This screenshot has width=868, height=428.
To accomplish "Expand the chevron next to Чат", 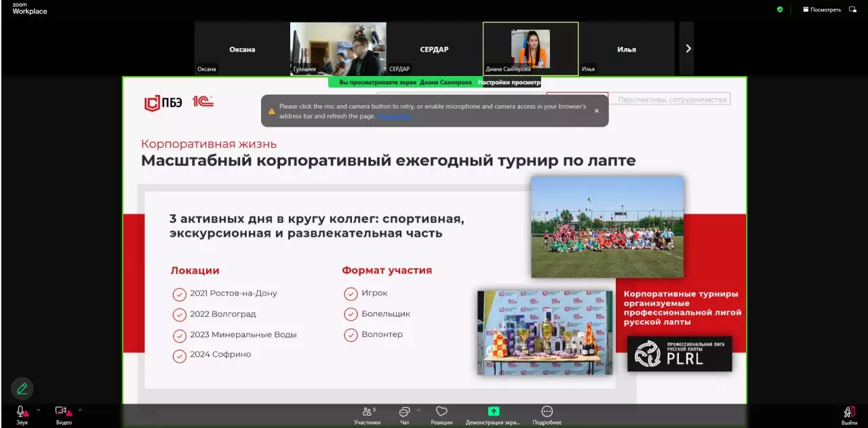I will (418, 410).
